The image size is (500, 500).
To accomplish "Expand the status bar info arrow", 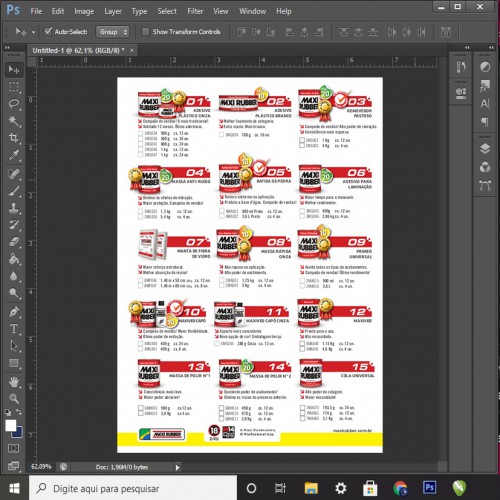I will coord(177,467).
